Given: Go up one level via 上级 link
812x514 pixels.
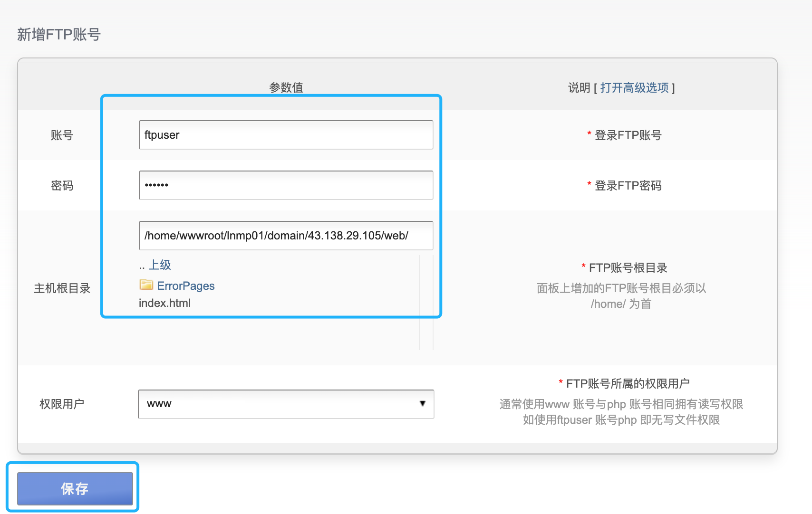Looking at the screenshot, I should pyautogui.click(x=160, y=265).
